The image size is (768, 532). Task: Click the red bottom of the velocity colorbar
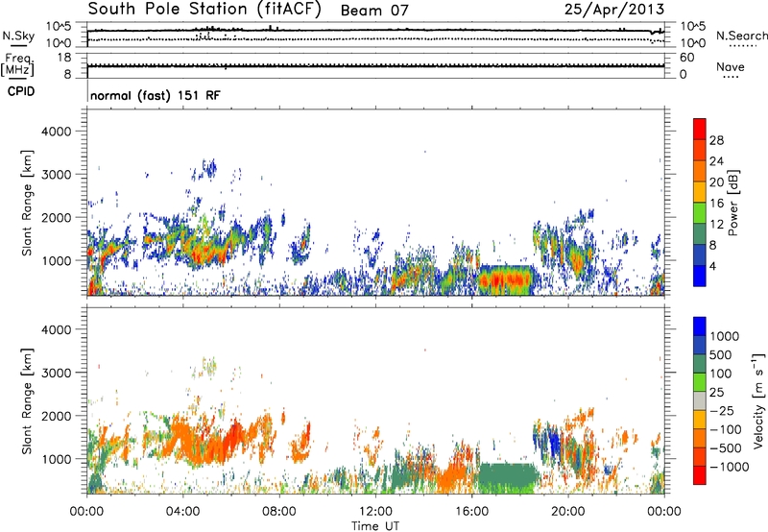[700, 475]
